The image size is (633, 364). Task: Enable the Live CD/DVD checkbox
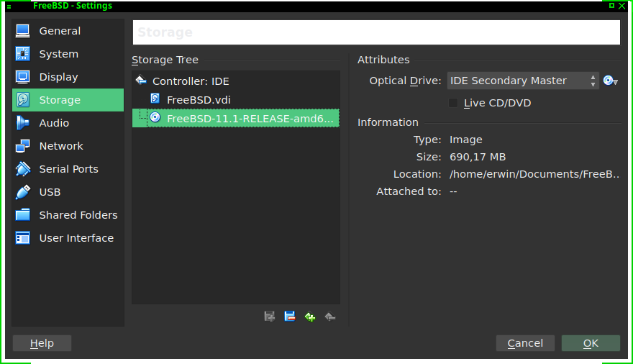(x=453, y=103)
